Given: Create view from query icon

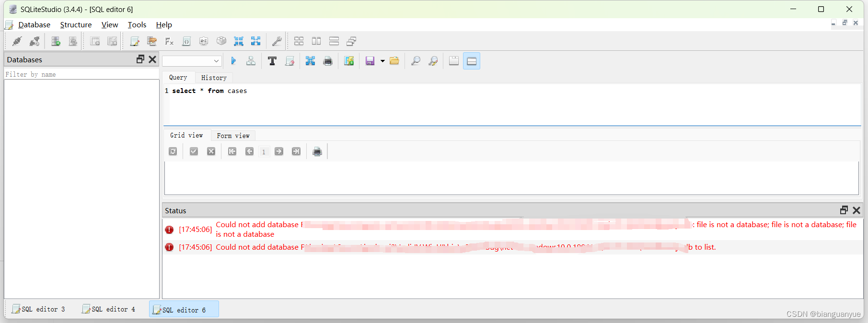Looking at the screenshot, I should tap(349, 61).
